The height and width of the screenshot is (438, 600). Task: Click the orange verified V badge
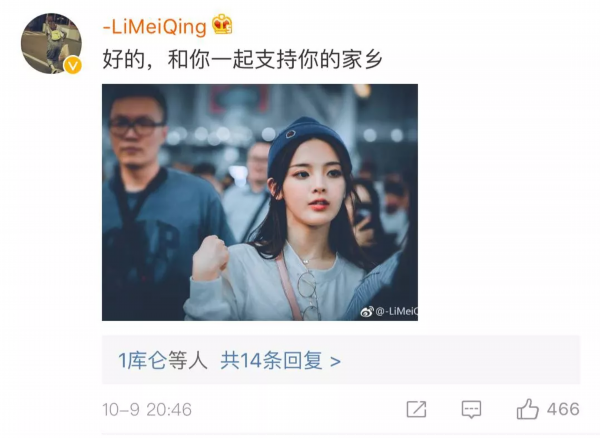coord(73,65)
